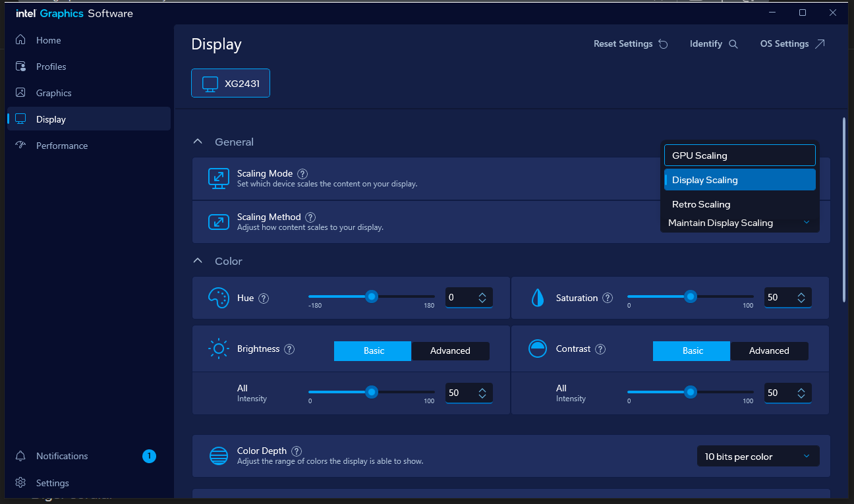Viewport: 854px width, 504px height.
Task: Click the Hue help icon
Action: pyautogui.click(x=264, y=298)
